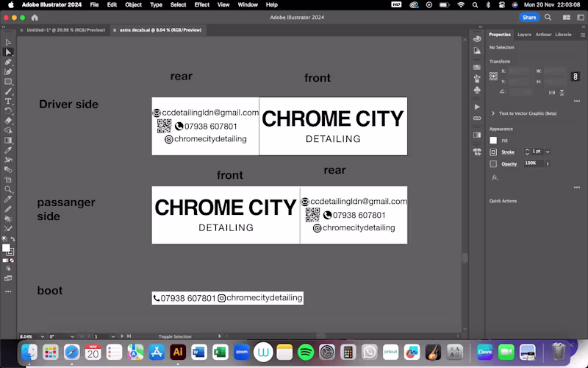
Task: Show more Appearance options ellipsis
Action: pyautogui.click(x=577, y=188)
